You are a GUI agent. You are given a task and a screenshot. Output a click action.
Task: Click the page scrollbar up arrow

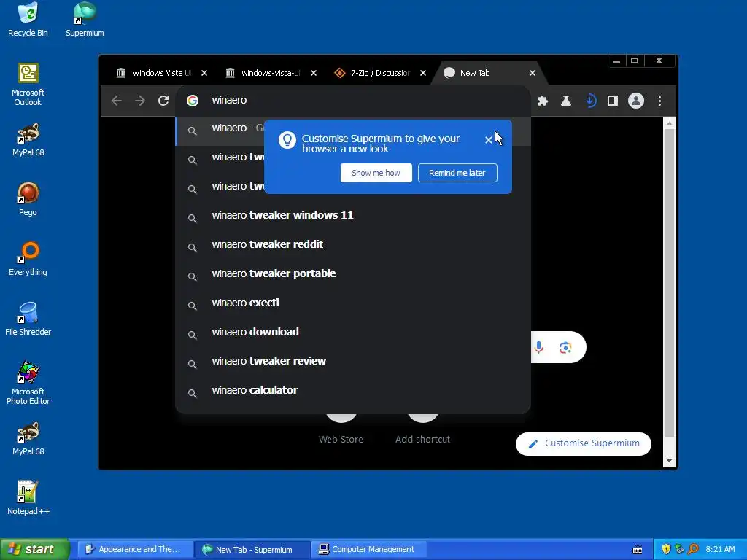tap(670, 123)
